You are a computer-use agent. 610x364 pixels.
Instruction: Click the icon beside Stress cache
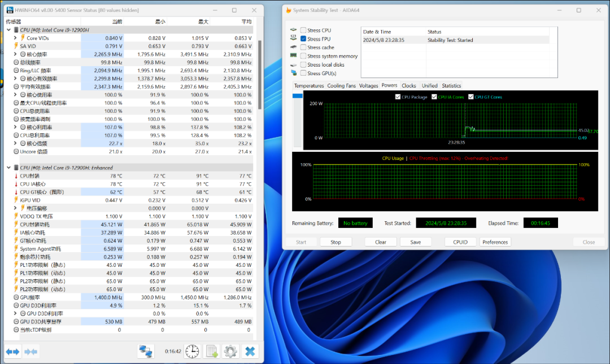click(x=293, y=47)
